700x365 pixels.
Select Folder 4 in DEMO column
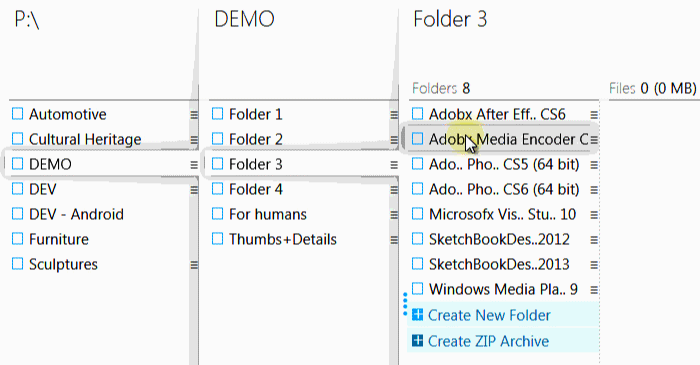[256, 189]
